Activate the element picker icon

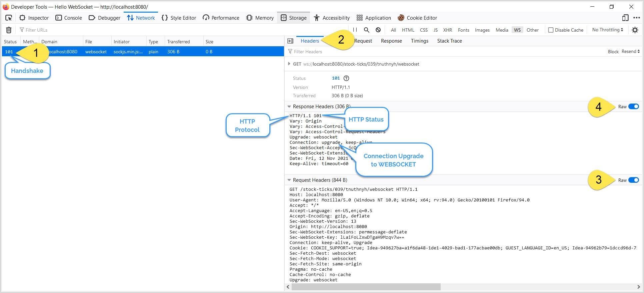pyautogui.click(x=9, y=18)
